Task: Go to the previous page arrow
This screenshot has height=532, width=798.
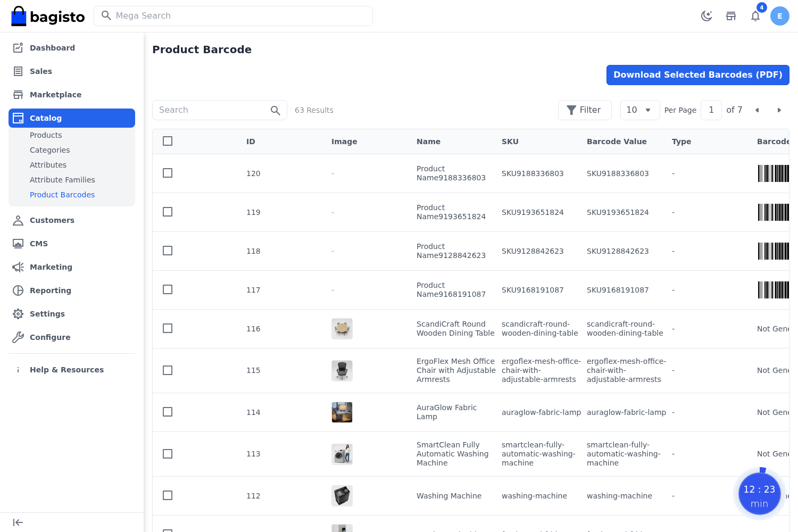Action: [x=757, y=110]
